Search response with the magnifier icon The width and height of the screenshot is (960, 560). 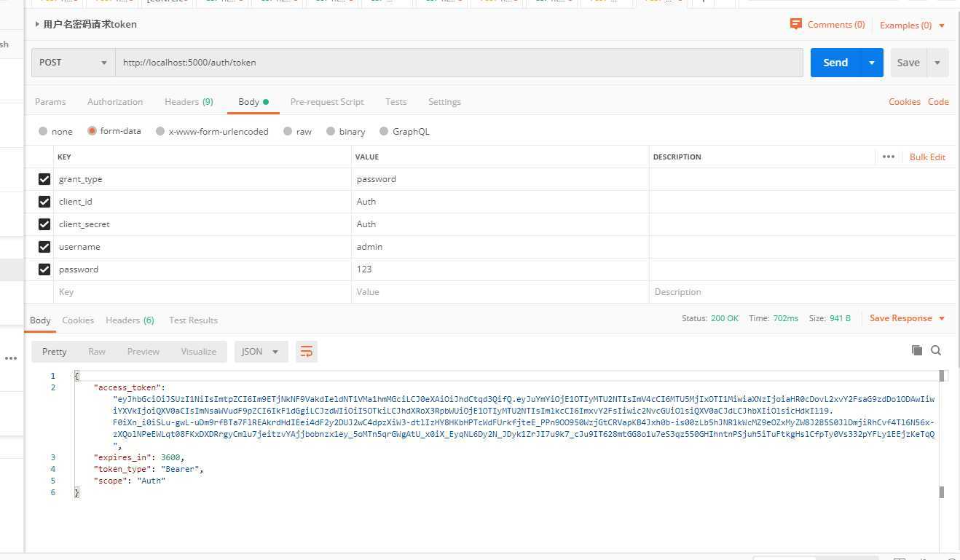tap(936, 350)
